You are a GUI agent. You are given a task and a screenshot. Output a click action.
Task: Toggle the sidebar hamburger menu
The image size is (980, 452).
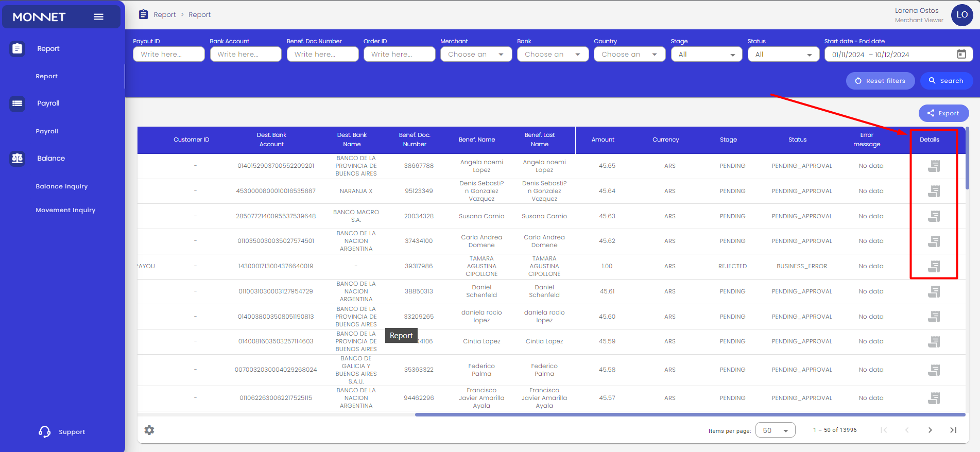[98, 17]
